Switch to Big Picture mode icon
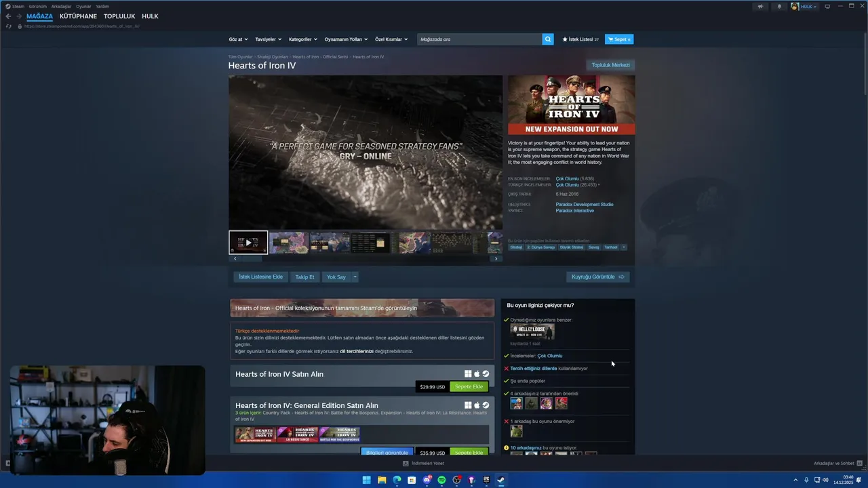 coord(827,6)
